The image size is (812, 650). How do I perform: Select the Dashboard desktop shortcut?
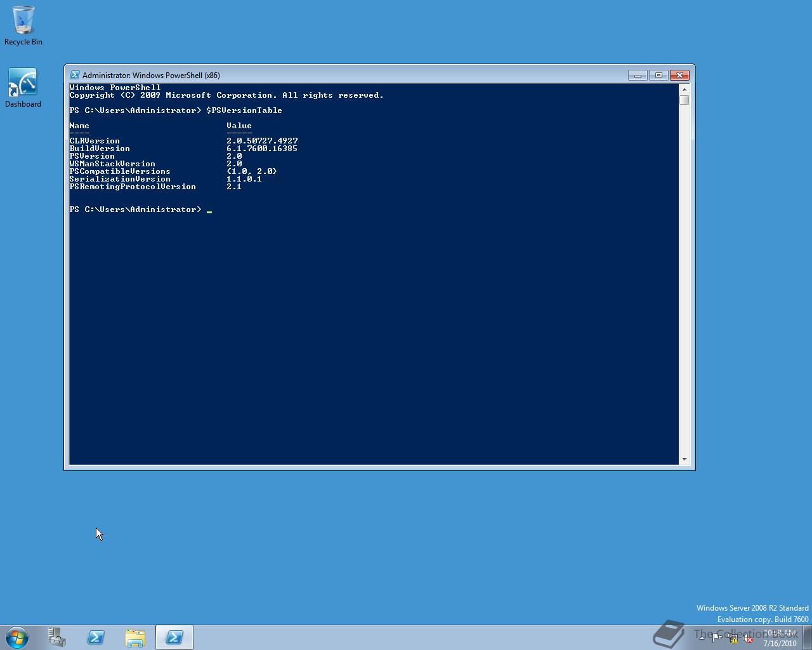23,88
